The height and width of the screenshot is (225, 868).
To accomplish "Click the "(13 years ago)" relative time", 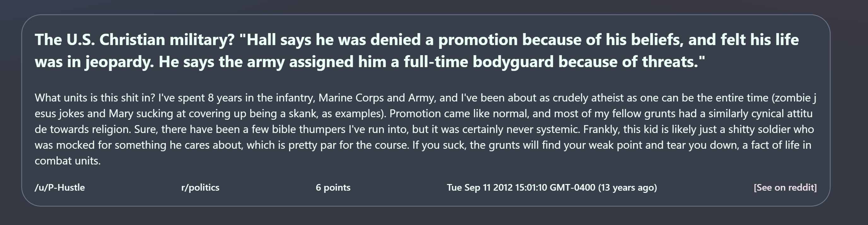I will [x=627, y=187].
